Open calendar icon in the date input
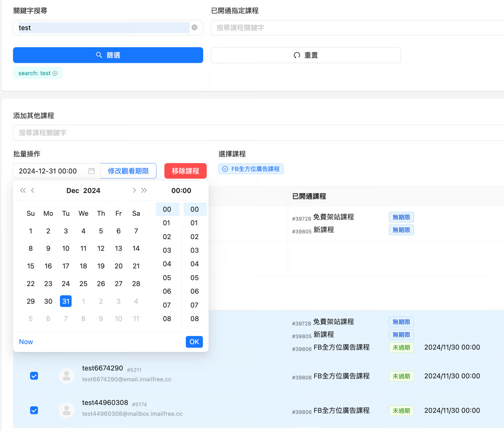The height and width of the screenshot is (431, 504). (92, 171)
